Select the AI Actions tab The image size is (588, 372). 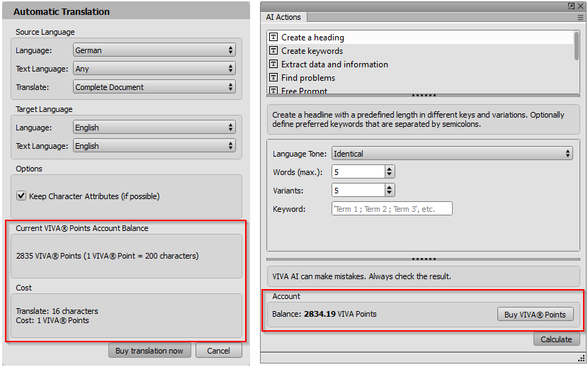285,17
